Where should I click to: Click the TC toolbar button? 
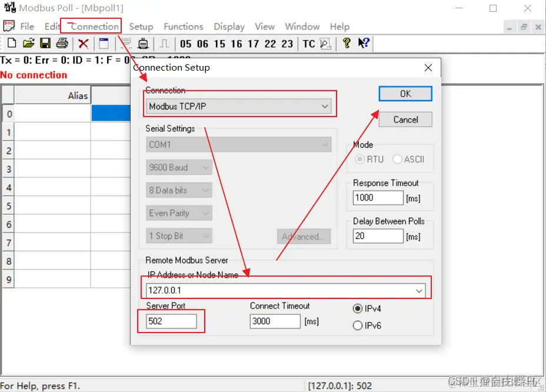[309, 44]
